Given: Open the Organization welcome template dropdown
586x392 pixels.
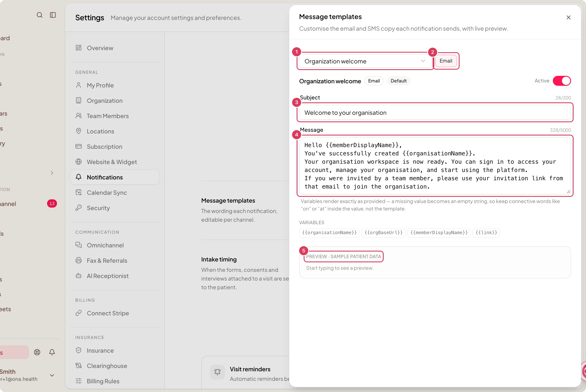Looking at the screenshot, I should (365, 61).
